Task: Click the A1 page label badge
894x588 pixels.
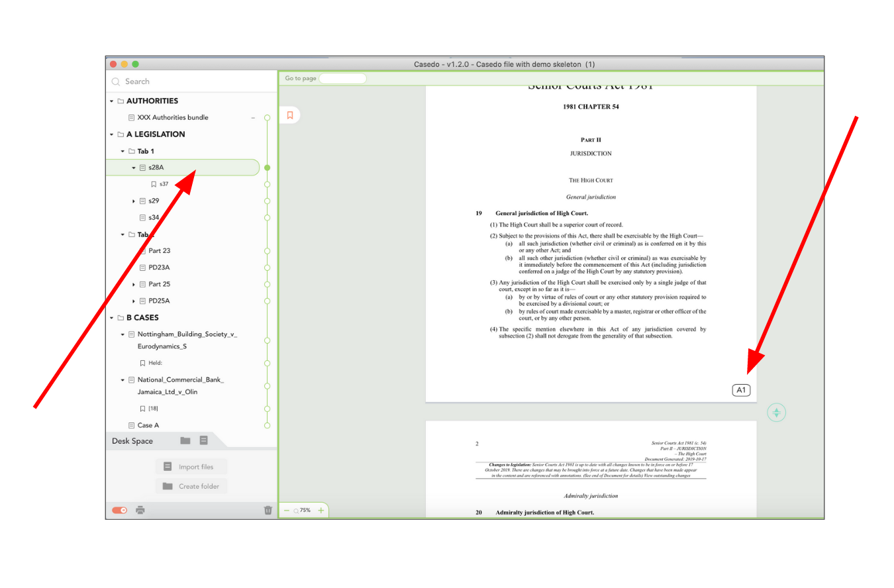Action: pyautogui.click(x=742, y=391)
